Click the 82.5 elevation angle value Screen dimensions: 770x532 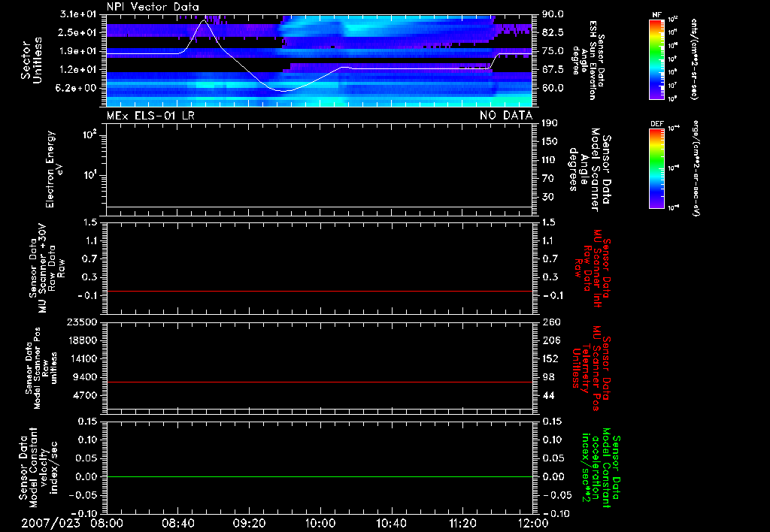click(553, 32)
